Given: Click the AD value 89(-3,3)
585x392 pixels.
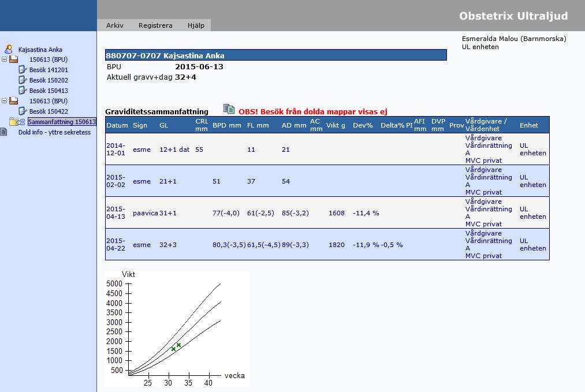Looking at the screenshot, I should click(295, 245).
